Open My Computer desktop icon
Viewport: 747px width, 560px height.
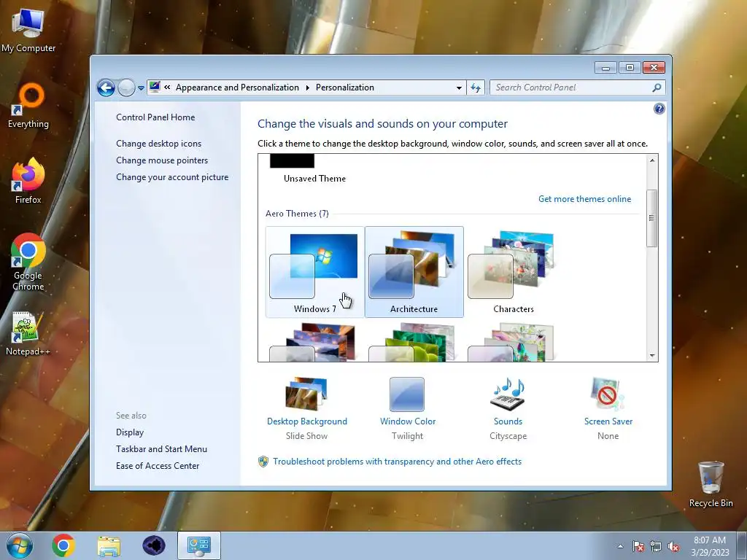28,29
